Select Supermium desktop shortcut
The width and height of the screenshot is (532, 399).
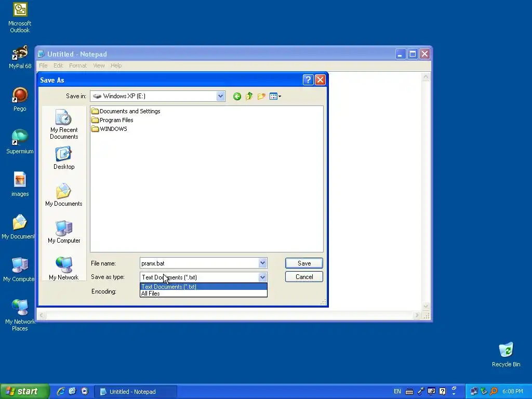tap(20, 142)
